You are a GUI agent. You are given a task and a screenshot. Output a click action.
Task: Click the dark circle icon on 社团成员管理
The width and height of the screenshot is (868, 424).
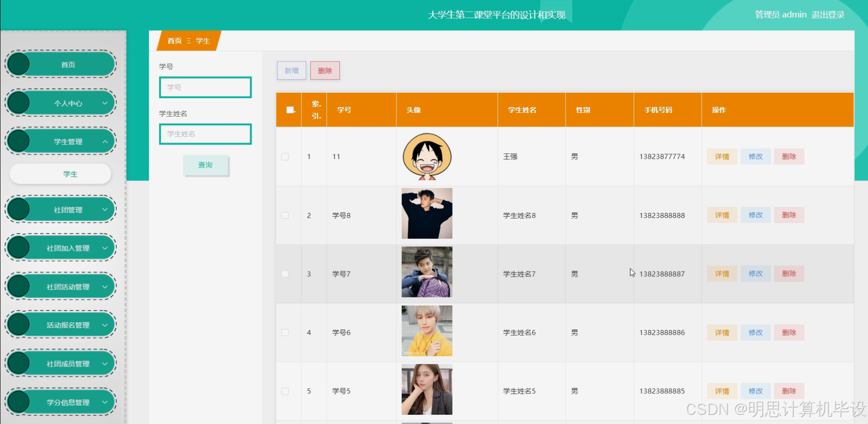point(18,363)
